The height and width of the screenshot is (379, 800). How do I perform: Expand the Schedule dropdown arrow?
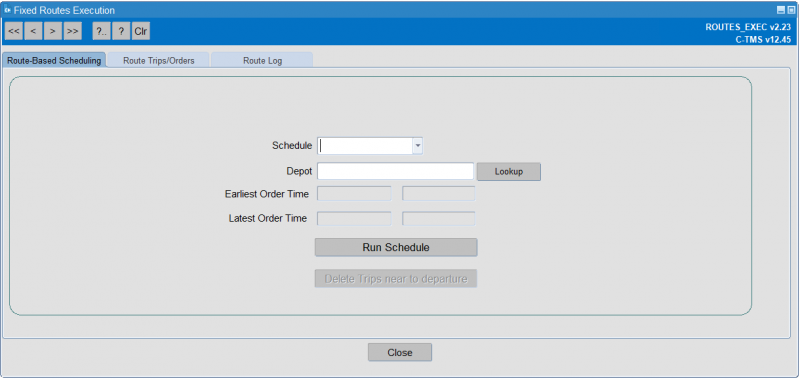coord(418,146)
